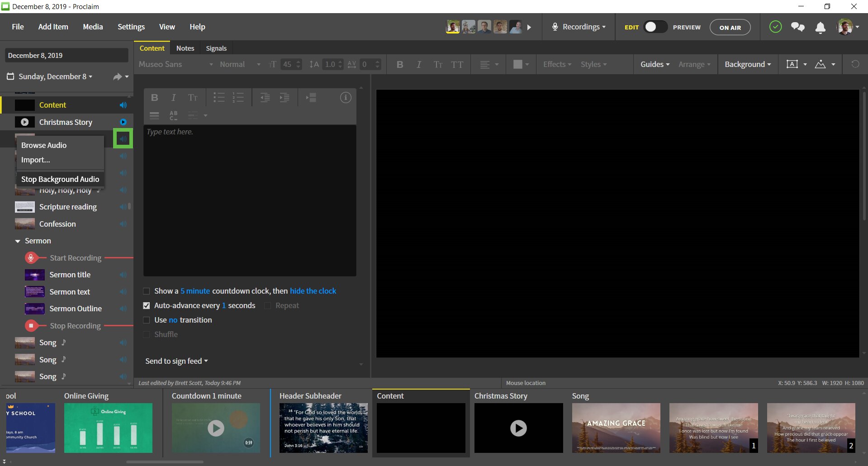Image resolution: width=868 pixels, height=466 pixels.
Task: Click the Start Recording microphone icon
Action: click(x=31, y=258)
